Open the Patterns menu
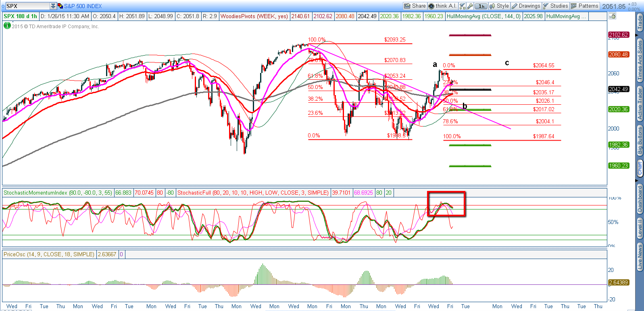Viewport: 644px width, 311px height. click(584, 6)
